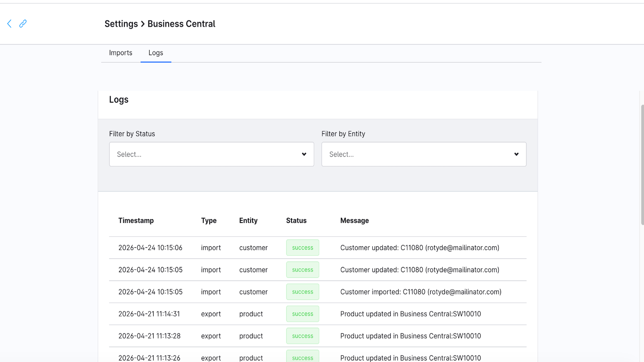Click the link/chain icon in the header
644x362 pixels.
(x=23, y=24)
